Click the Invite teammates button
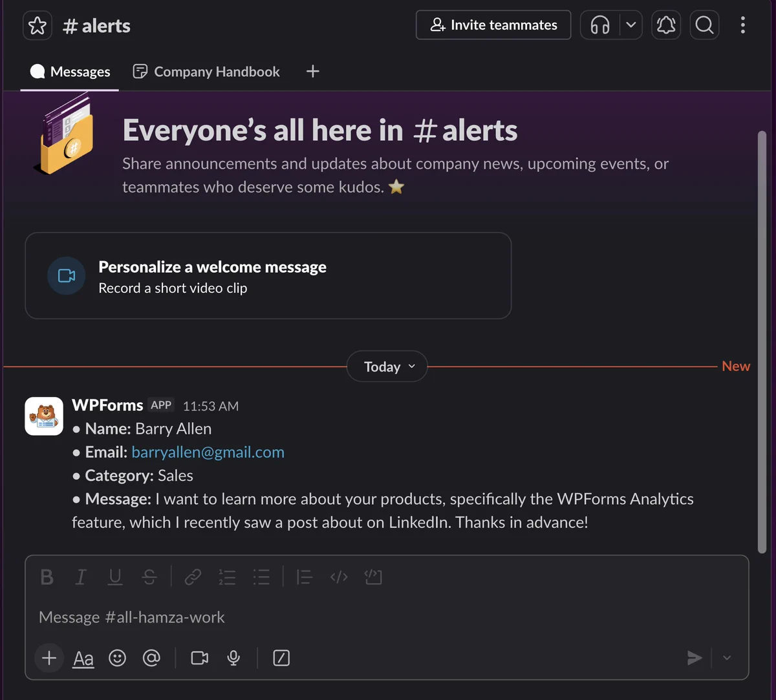 [493, 25]
